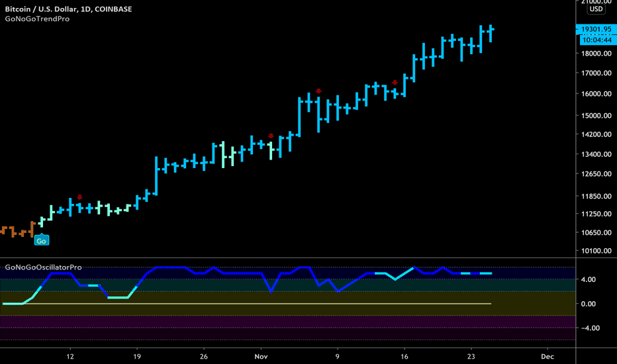Click the red down arrow near Oct 12
This screenshot has width=617, height=364.
79,197
